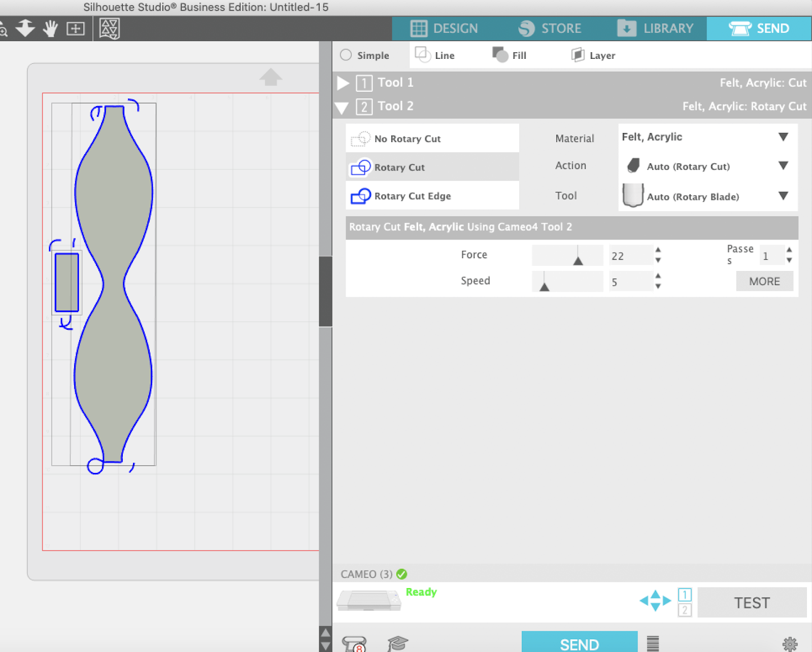This screenshot has height=652, width=812.
Task: Open the LIBRARY tab
Action: coord(656,28)
